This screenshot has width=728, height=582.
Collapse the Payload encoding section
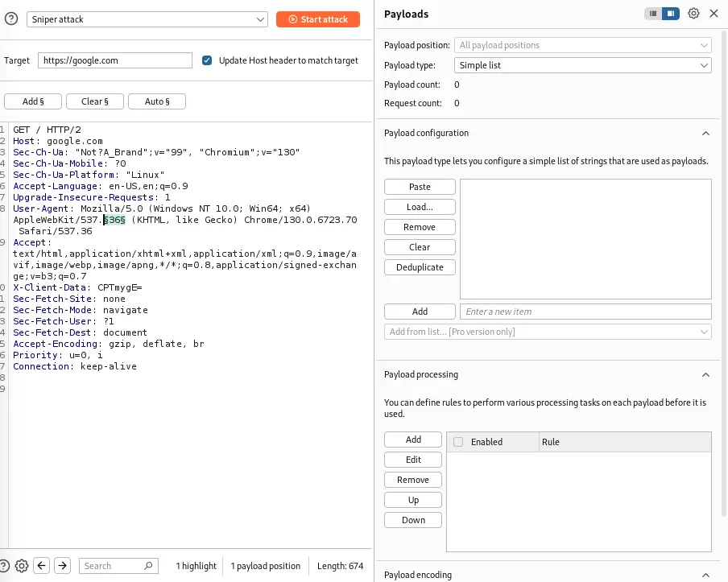click(x=705, y=575)
